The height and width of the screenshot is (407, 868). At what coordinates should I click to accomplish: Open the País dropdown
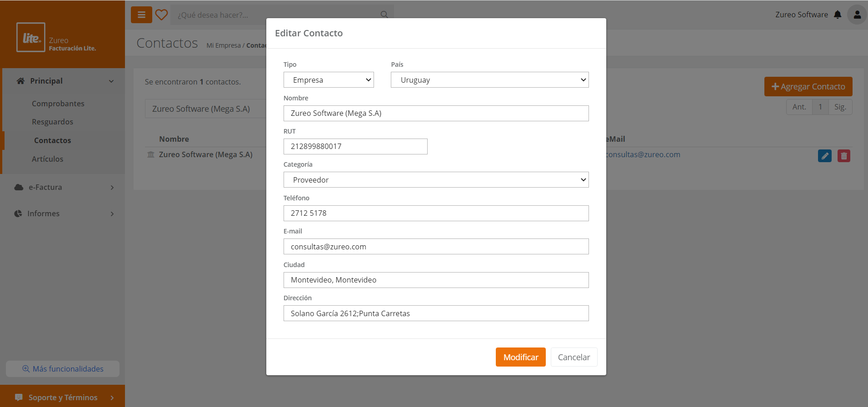[x=489, y=80]
